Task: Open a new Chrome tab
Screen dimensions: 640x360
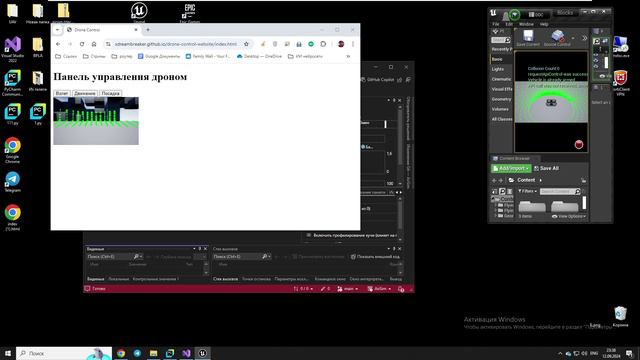Action: pyautogui.click(x=148, y=30)
